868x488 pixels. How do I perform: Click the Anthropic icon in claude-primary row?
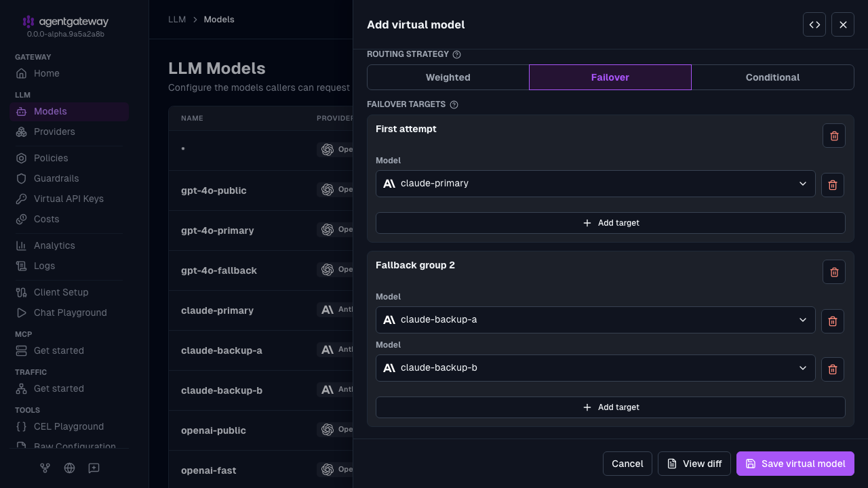[x=328, y=310]
